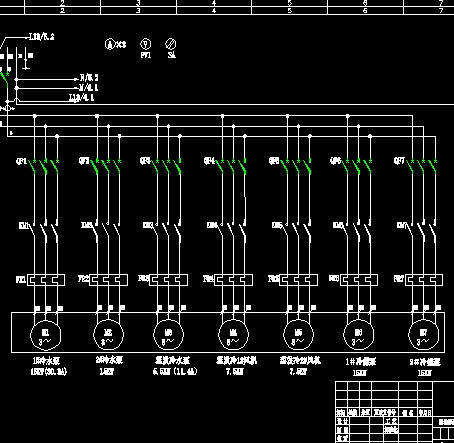Click the FR2 thermal relay block

tap(108, 280)
